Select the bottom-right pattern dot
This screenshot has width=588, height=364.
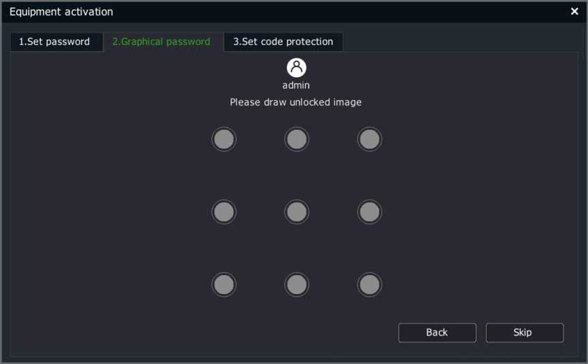[x=369, y=285]
